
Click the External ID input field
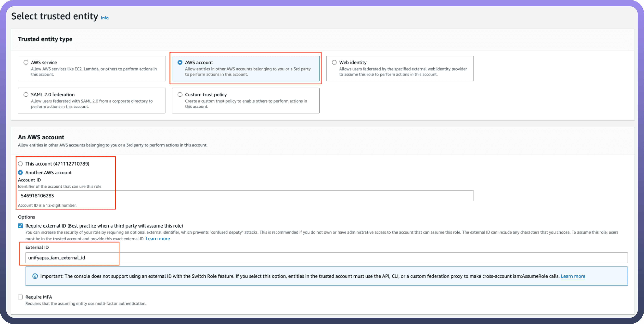[x=326, y=258]
